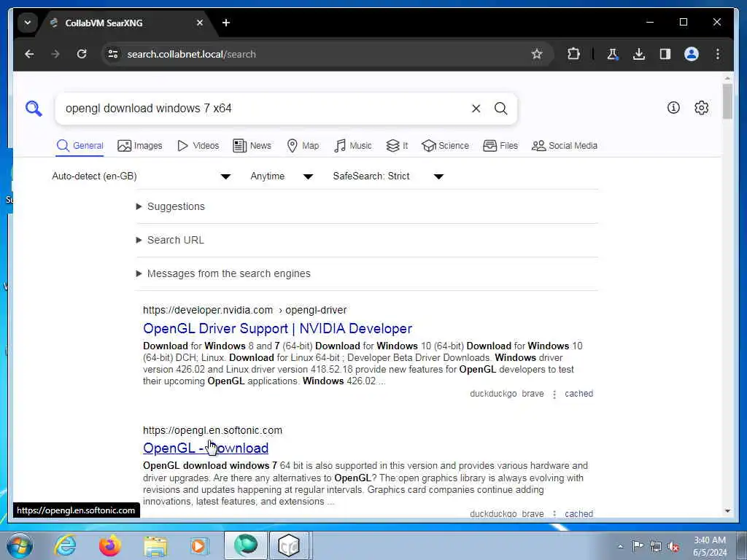
Task: Open the Softonic result's three-dot options
Action: pos(554,514)
